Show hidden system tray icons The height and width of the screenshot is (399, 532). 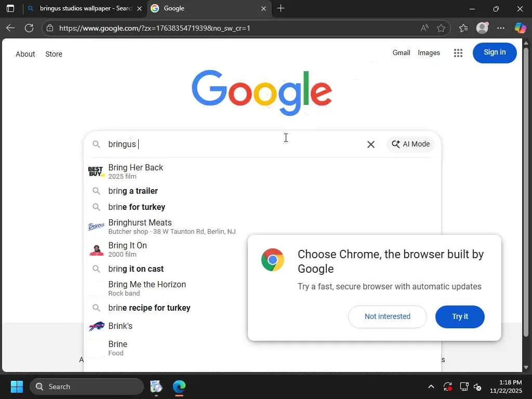[431, 387]
